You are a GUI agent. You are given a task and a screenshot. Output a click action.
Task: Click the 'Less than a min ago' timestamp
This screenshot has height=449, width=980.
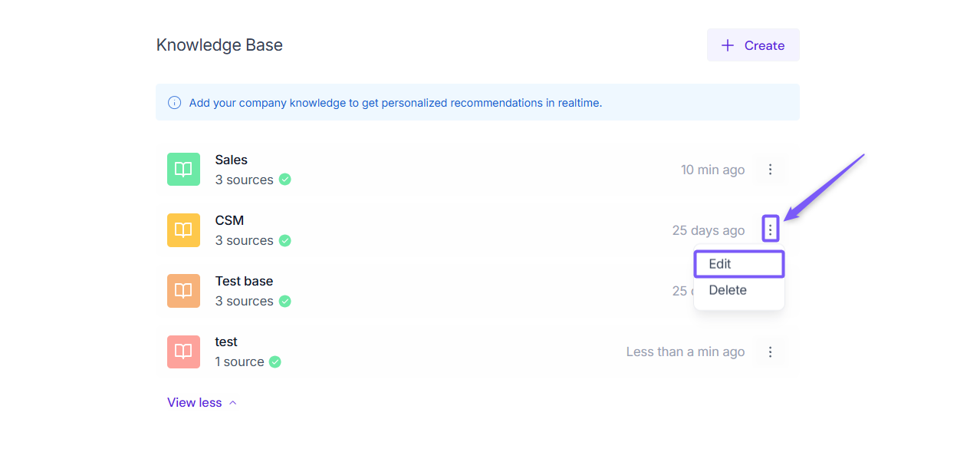coord(686,352)
